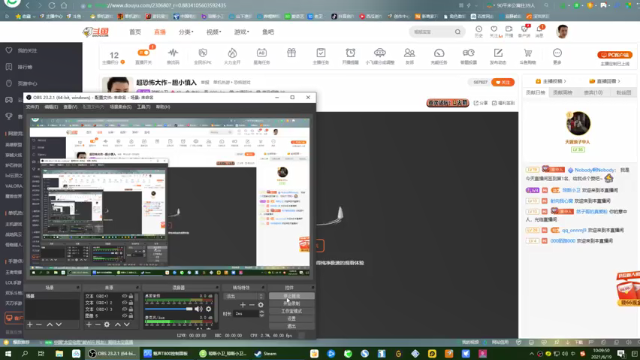Open the shopping cart icon in Douyu toolbar
The image size is (640, 360).
click(528, 53)
